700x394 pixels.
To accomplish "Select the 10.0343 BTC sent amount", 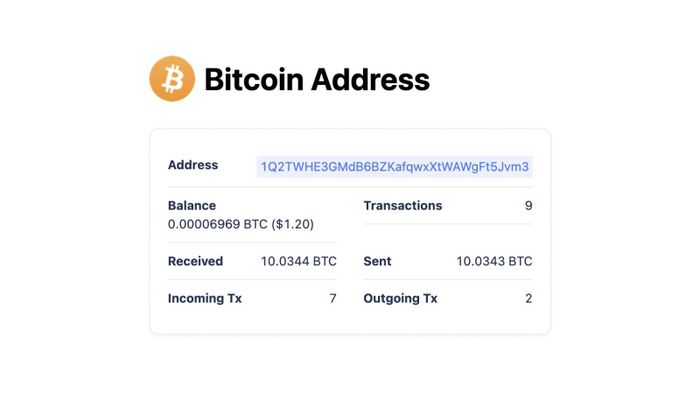I will pyautogui.click(x=494, y=261).
